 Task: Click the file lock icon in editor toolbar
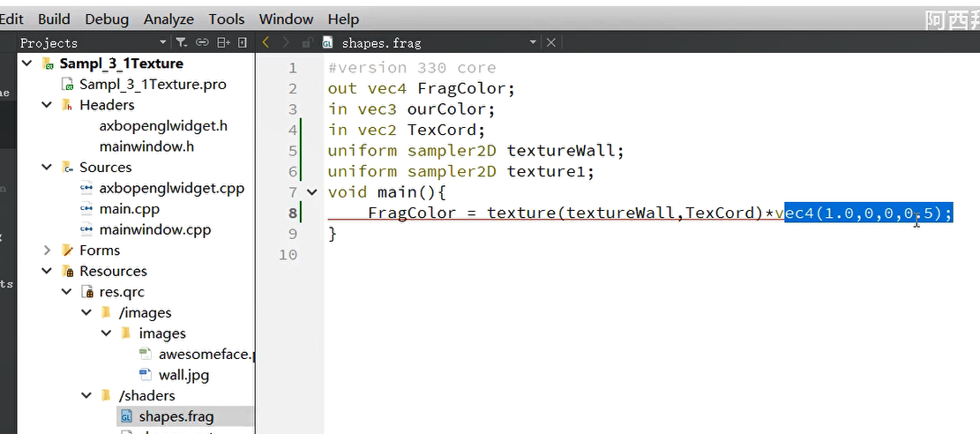click(307, 42)
